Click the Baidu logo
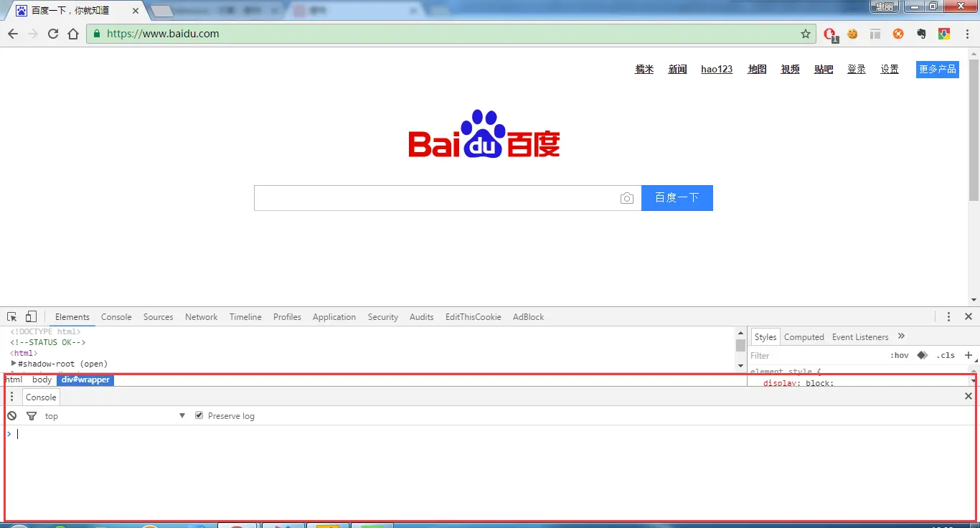 pos(484,134)
